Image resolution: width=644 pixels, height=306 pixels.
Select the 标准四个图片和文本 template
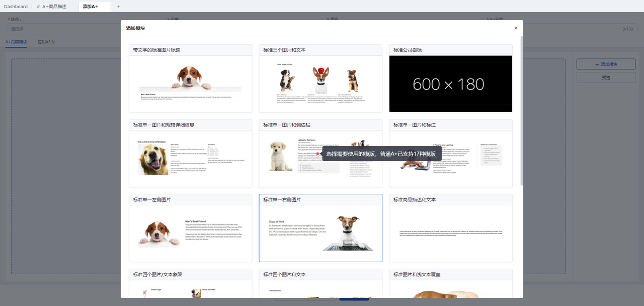point(320,283)
